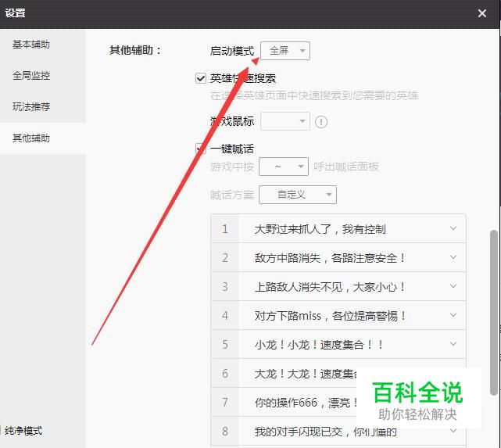Click phrase text 上路敌人消失不见，大家小心！
501x448 pixels.
point(330,287)
